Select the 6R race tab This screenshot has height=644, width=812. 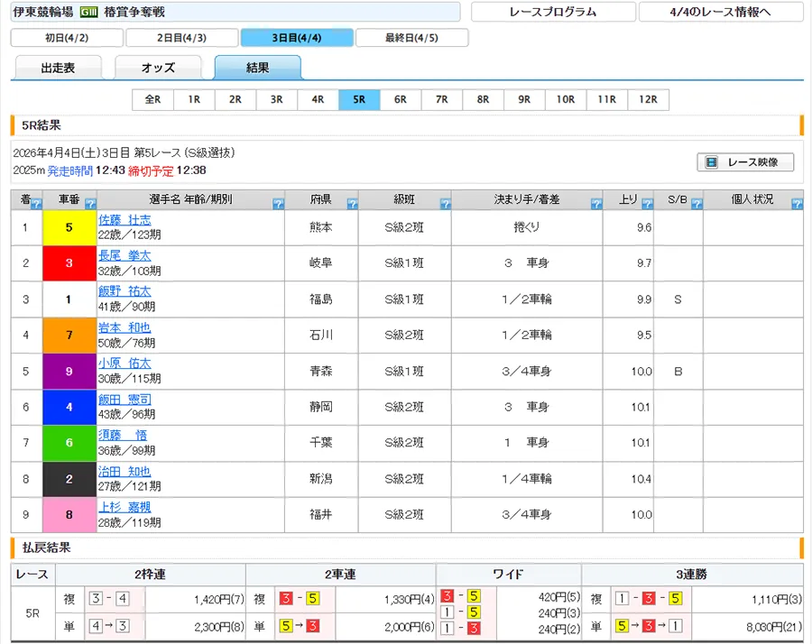click(401, 100)
